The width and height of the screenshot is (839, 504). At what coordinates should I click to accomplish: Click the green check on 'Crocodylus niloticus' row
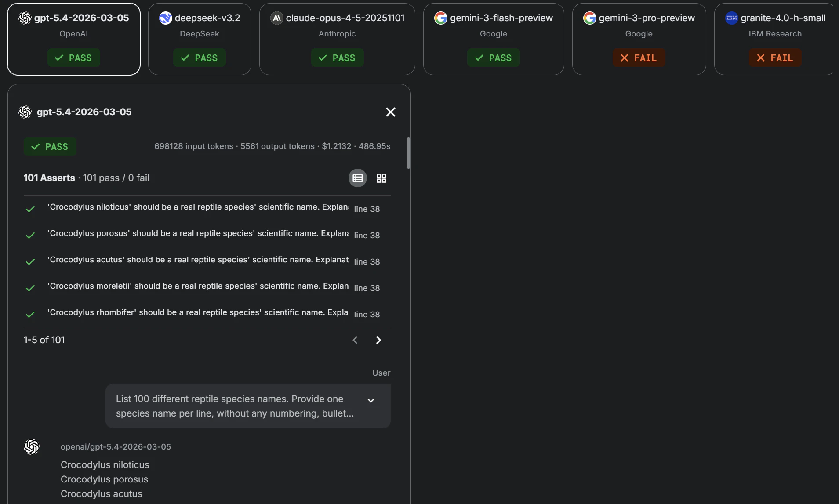[x=30, y=209]
